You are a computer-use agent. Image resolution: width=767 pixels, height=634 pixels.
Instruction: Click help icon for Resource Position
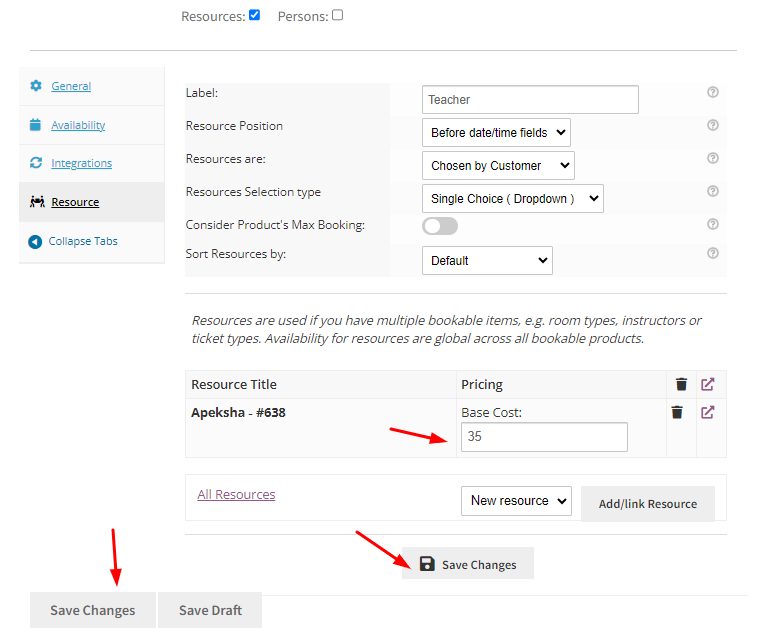point(713,125)
